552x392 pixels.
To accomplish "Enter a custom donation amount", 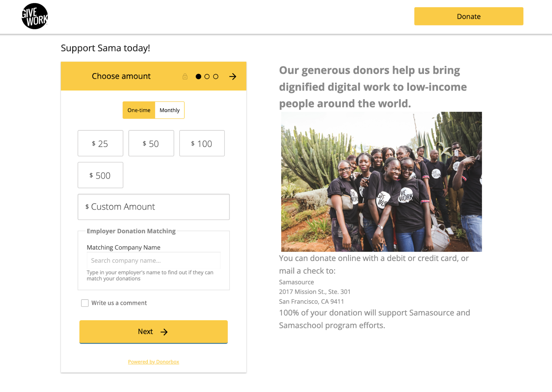I will point(154,207).
